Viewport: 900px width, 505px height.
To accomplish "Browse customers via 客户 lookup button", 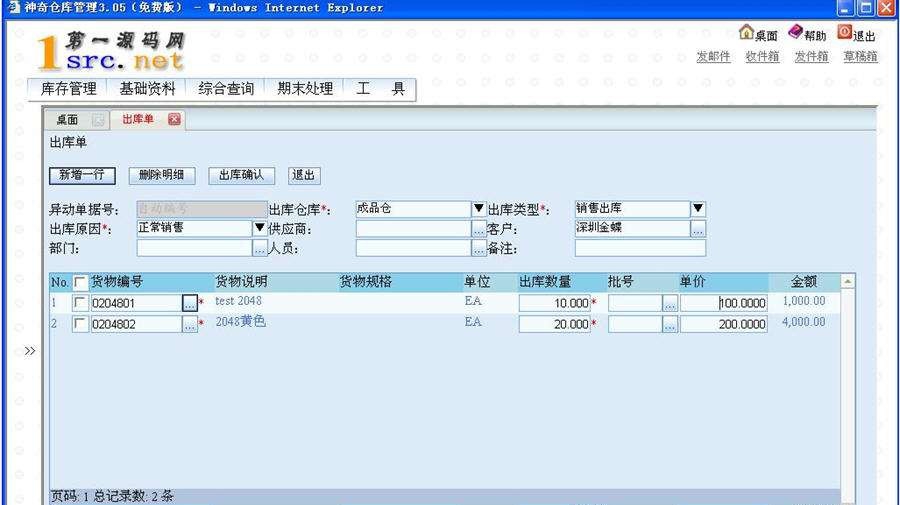I will pyautogui.click(x=697, y=228).
